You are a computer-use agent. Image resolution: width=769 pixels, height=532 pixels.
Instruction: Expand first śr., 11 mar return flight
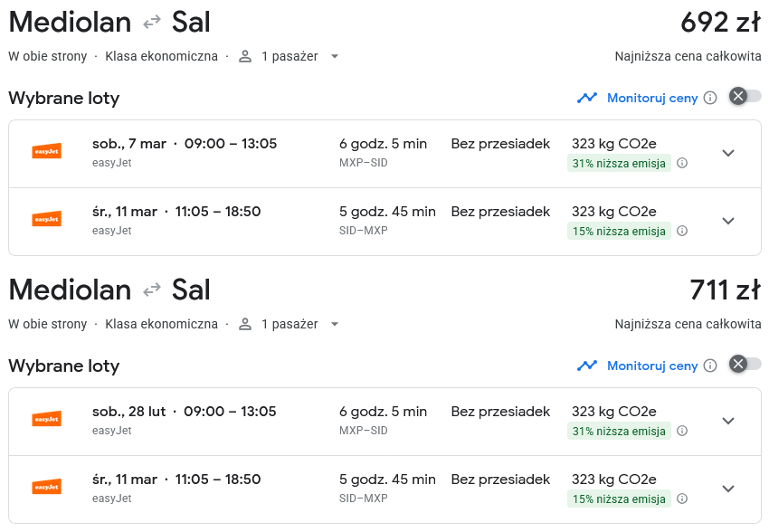click(728, 221)
